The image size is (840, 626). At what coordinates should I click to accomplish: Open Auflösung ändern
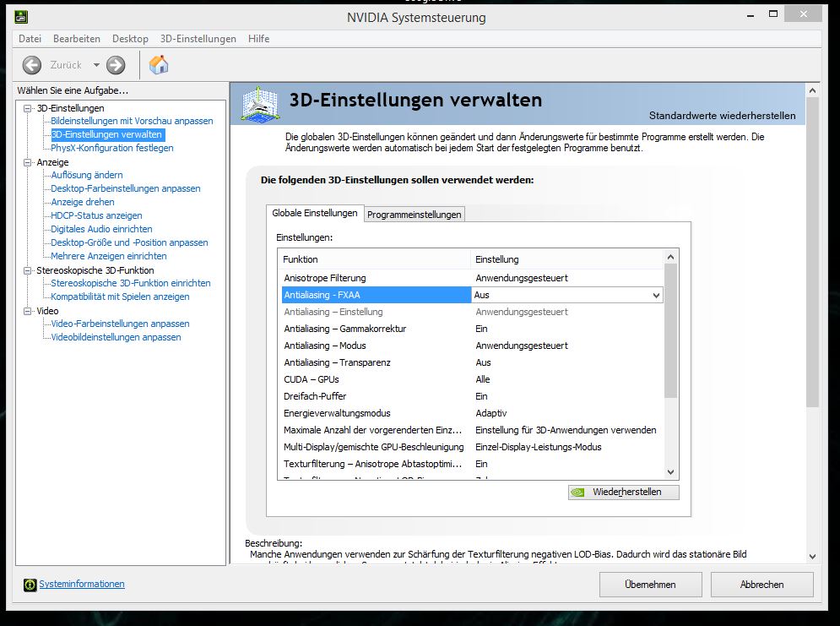click(x=87, y=175)
